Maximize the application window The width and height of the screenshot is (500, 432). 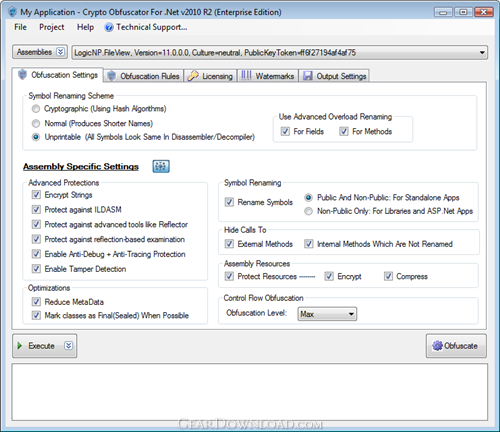463,12
